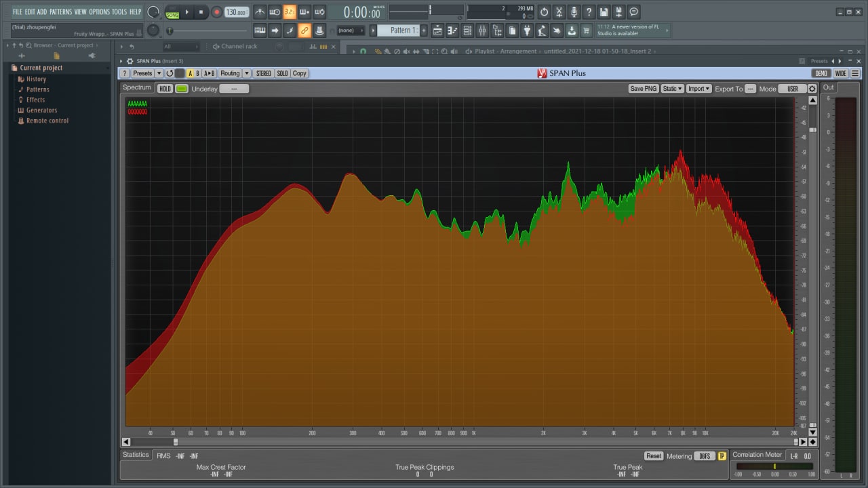Open the FILE menu
This screenshot has width=868, height=488.
[18, 12]
